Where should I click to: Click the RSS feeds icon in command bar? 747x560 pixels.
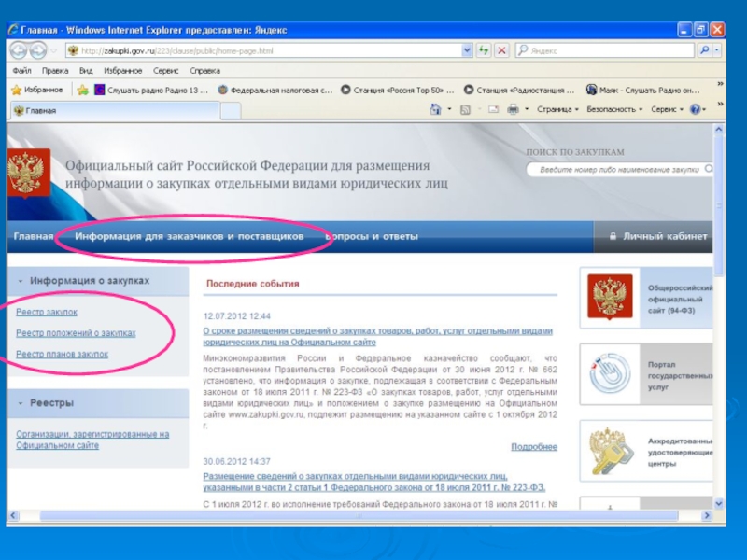pos(465,109)
